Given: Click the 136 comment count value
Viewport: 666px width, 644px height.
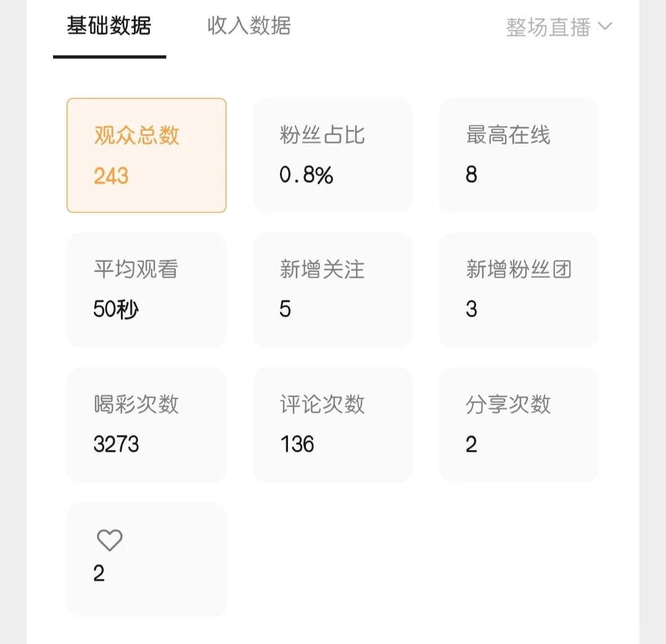Looking at the screenshot, I should [x=297, y=444].
